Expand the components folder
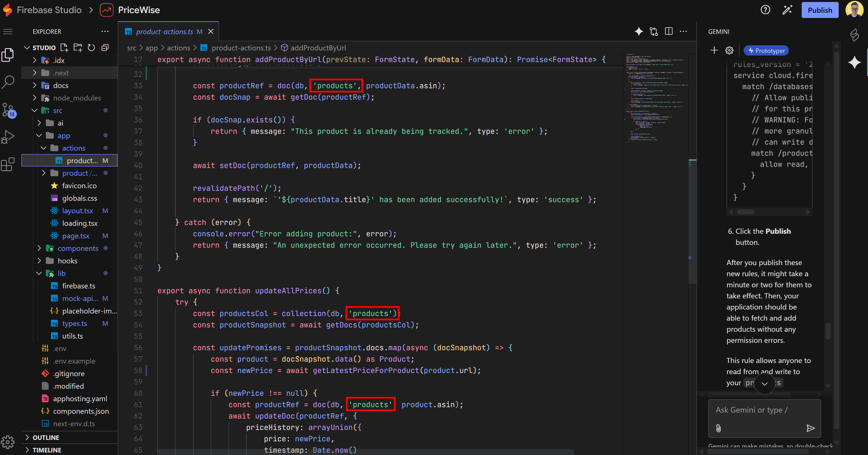Image resolution: width=868 pixels, height=455 pixels. pos(77,248)
